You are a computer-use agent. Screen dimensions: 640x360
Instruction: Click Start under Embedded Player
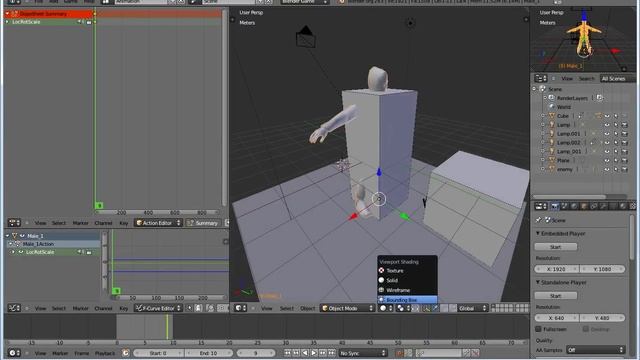point(556,247)
